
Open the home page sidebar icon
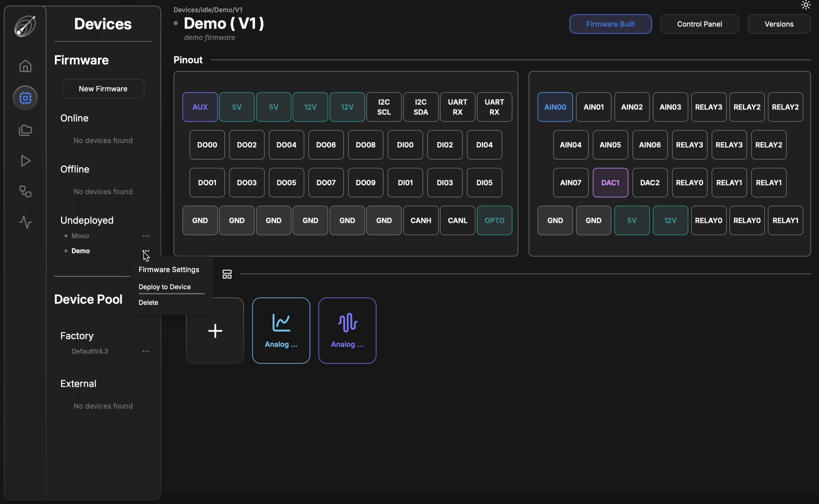pyautogui.click(x=25, y=66)
